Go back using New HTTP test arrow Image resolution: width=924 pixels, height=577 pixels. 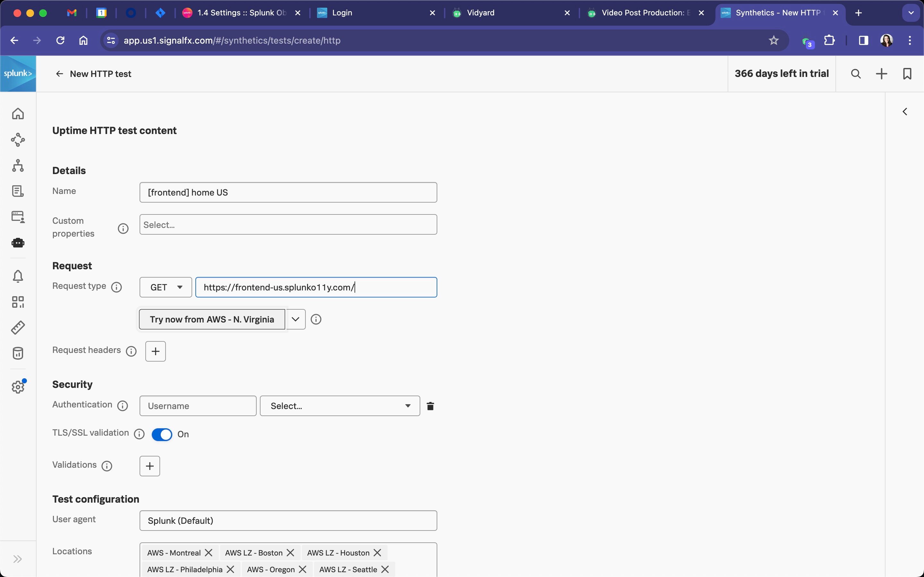(59, 74)
